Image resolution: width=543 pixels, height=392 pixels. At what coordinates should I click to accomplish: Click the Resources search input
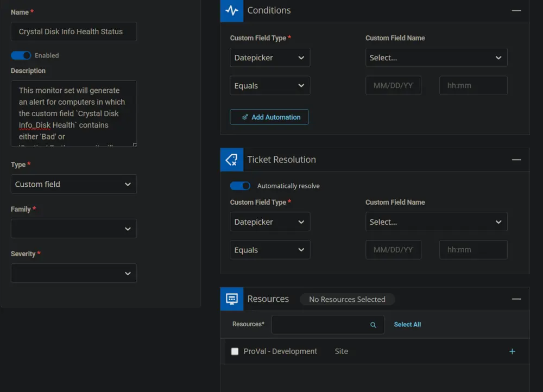327,325
